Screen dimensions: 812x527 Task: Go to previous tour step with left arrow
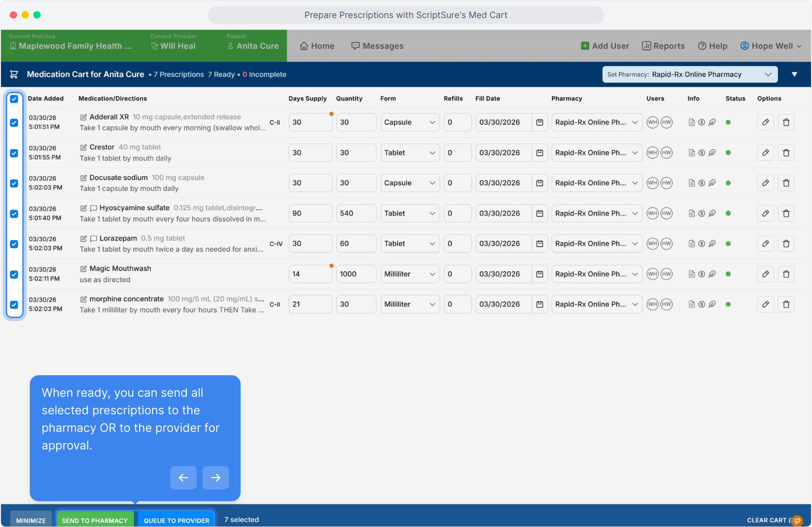183,478
